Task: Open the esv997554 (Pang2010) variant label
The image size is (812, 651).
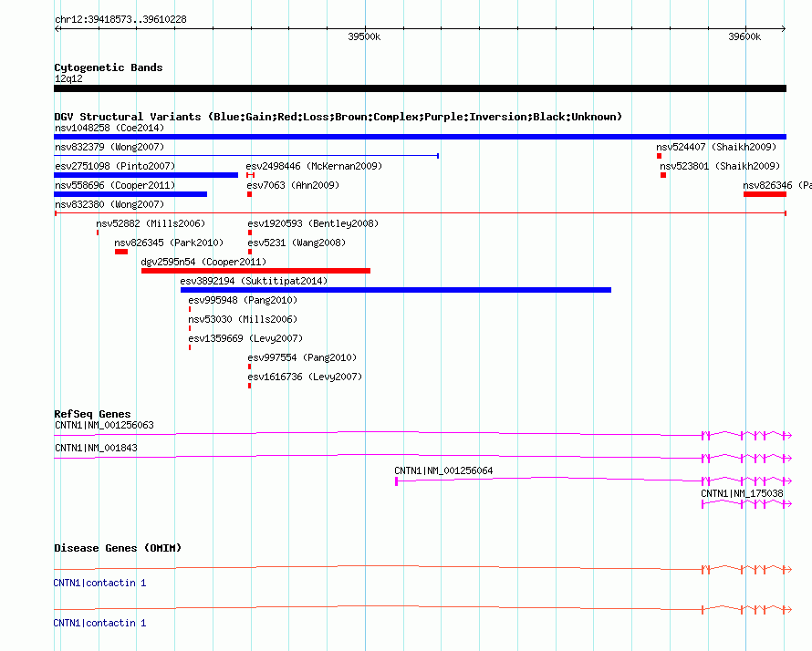Action: [302, 357]
